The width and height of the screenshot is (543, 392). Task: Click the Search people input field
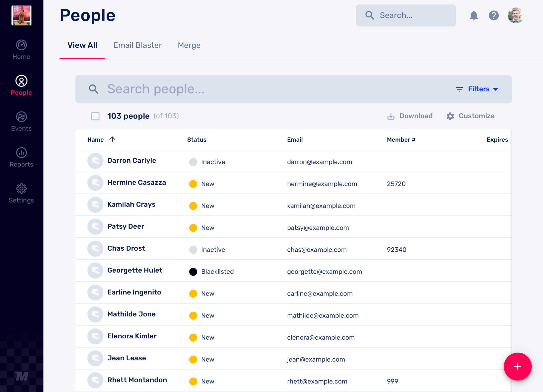point(175,89)
